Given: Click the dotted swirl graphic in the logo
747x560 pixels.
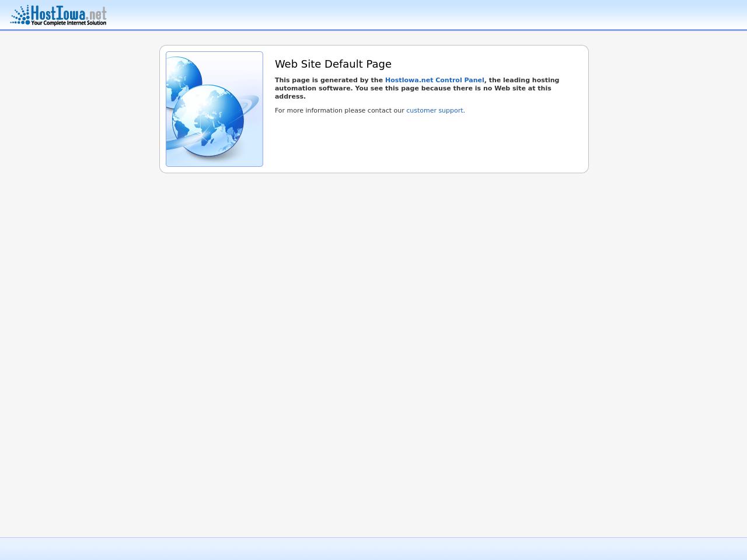Looking at the screenshot, I should click(x=20, y=16).
